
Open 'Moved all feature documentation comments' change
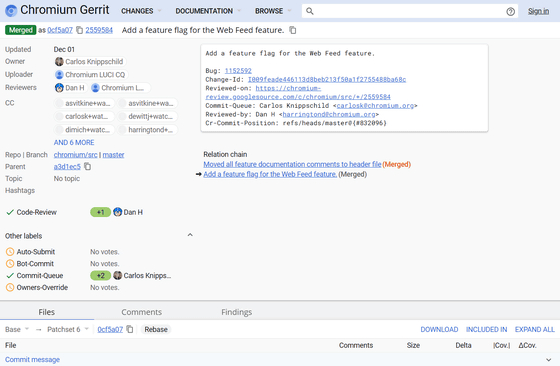click(292, 164)
